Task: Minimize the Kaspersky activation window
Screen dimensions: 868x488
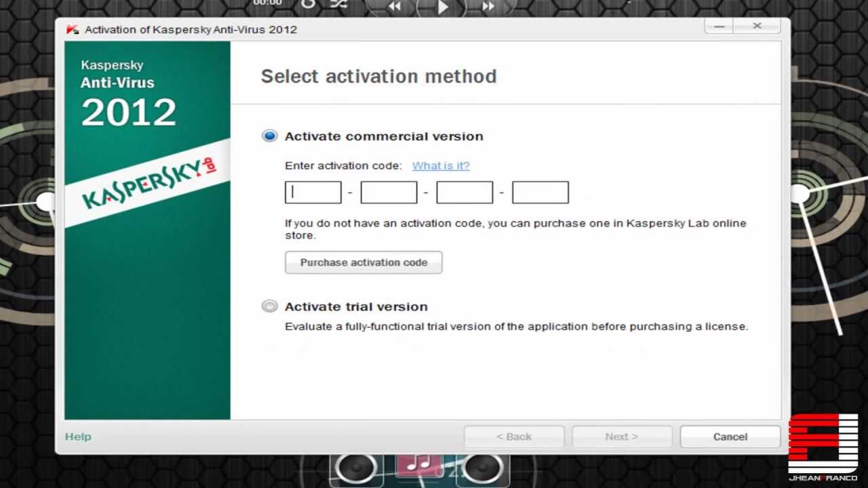Action: pyautogui.click(x=719, y=26)
